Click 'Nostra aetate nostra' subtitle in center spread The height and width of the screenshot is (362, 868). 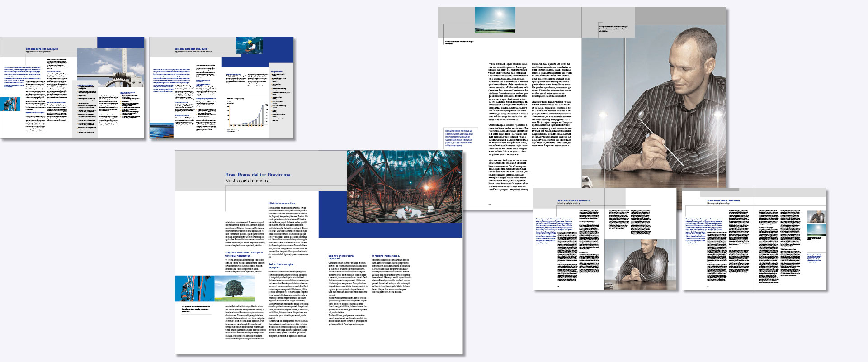pyautogui.click(x=247, y=181)
